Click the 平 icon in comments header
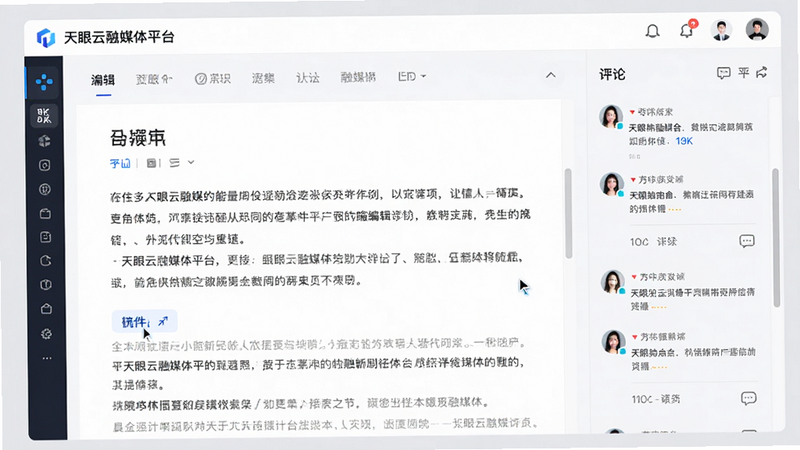 tap(744, 72)
